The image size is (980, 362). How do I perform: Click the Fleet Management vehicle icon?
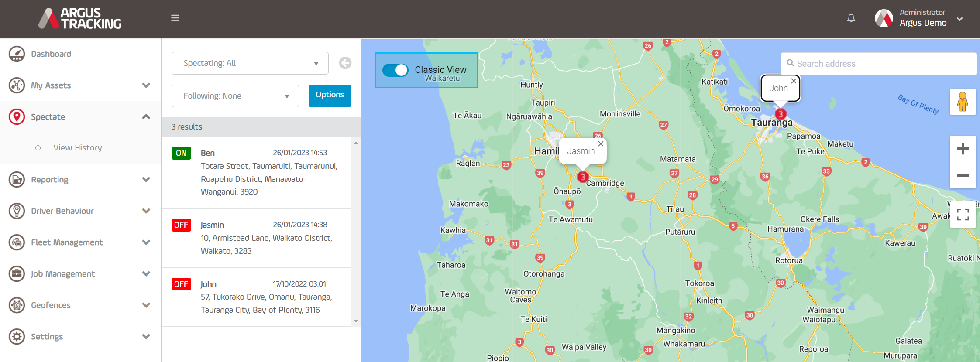tap(17, 242)
